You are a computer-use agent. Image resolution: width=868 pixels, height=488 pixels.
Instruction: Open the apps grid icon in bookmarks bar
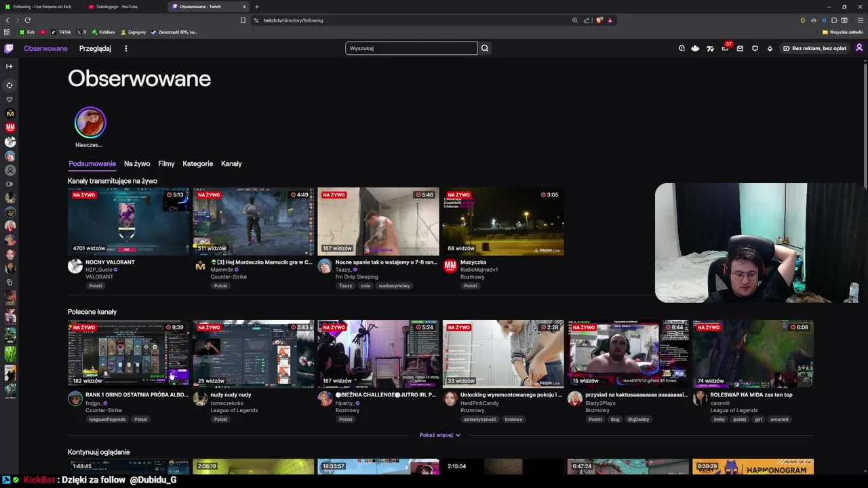pos(7,32)
